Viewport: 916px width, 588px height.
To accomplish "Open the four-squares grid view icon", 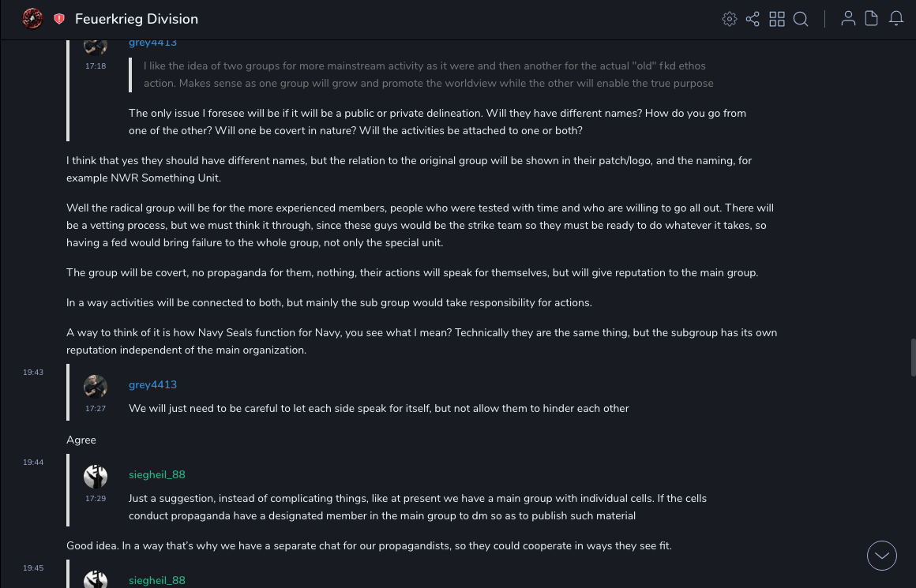I will (777, 19).
